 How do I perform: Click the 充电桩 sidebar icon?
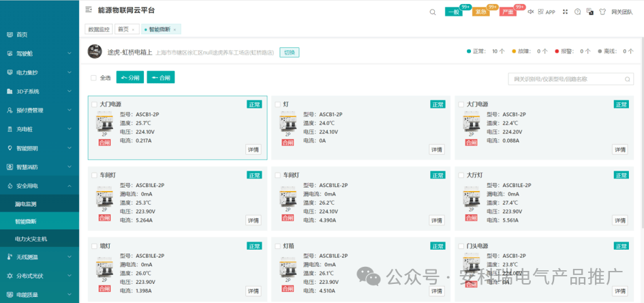tap(10, 129)
